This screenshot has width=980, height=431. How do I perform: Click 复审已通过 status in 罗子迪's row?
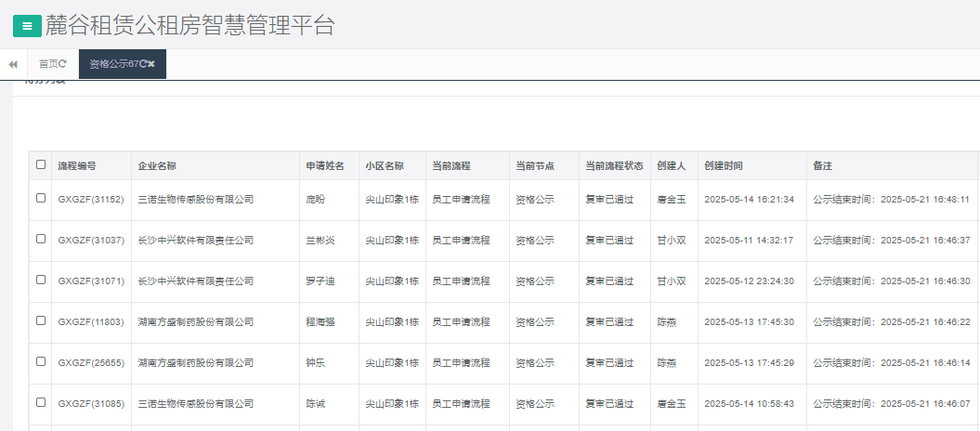pyautogui.click(x=609, y=281)
